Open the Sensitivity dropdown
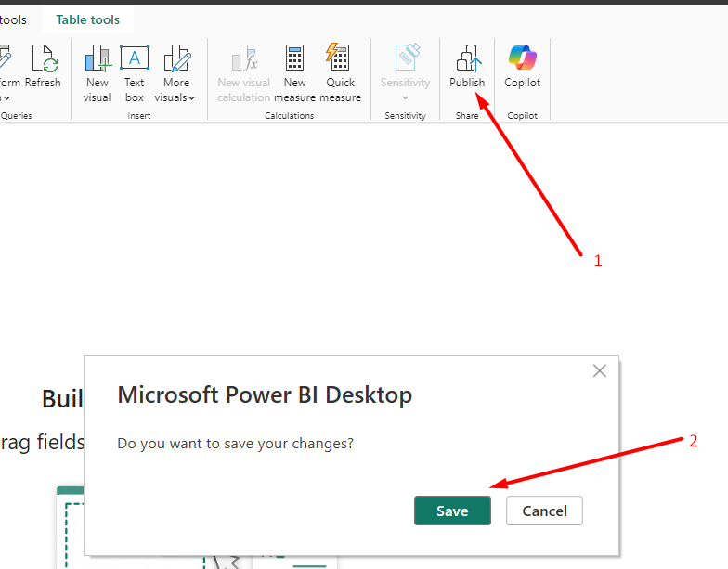The image size is (728, 569). (x=405, y=72)
